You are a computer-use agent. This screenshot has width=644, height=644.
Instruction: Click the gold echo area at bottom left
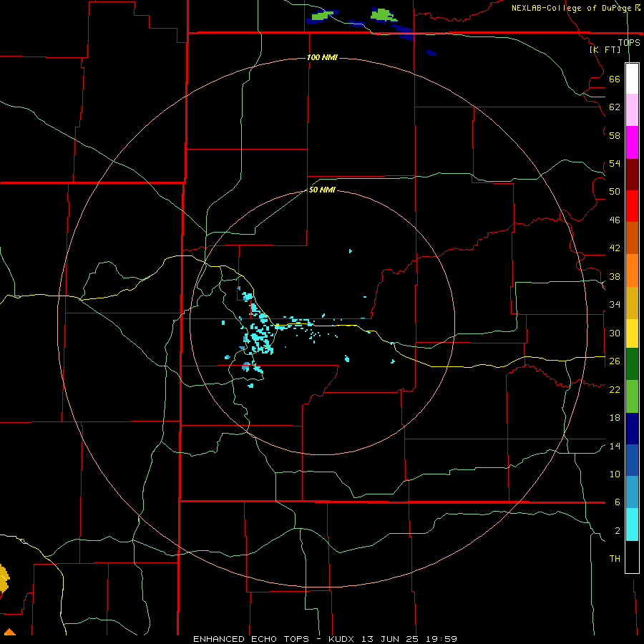point(4,578)
